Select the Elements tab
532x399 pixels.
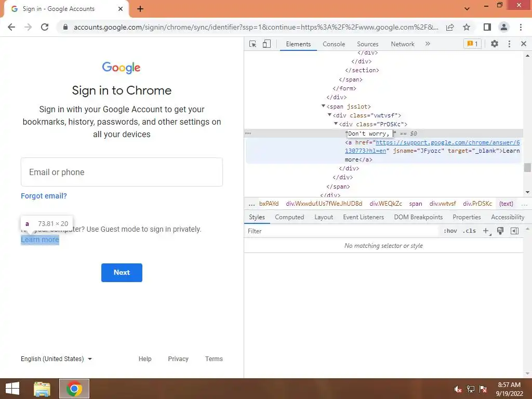click(298, 44)
